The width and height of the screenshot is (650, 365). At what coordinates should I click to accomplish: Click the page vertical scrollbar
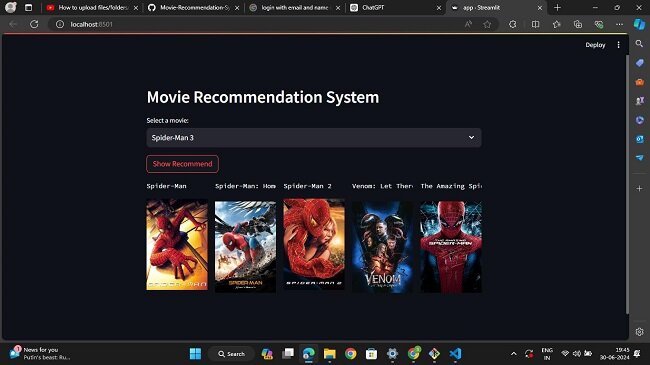pos(627,185)
